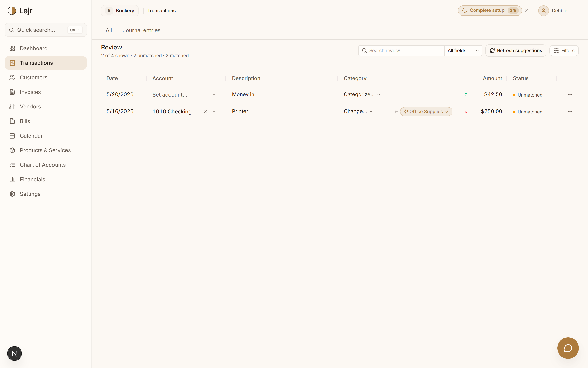Click the Customers people icon

pyautogui.click(x=12, y=77)
